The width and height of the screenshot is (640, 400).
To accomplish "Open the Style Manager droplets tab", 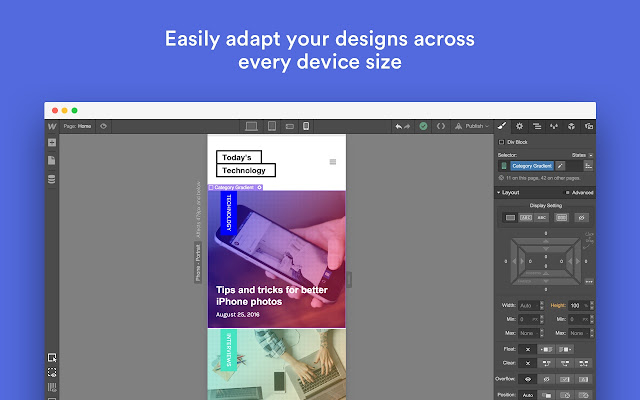I will (x=554, y=127).
